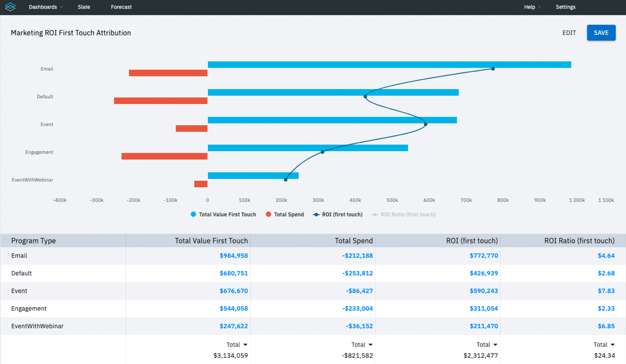626x364 pixels.
Task: Click the Email value $984,958 link
Action: tap(234, 256)
